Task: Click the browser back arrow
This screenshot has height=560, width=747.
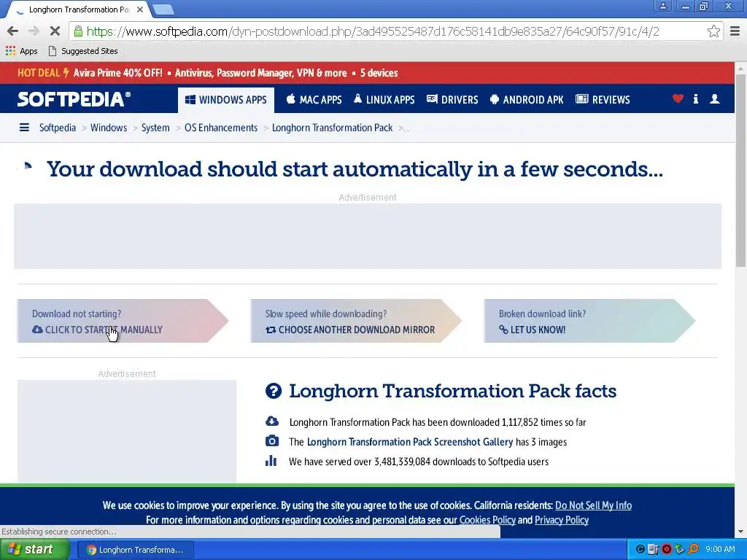Action: tap(13, 31)
